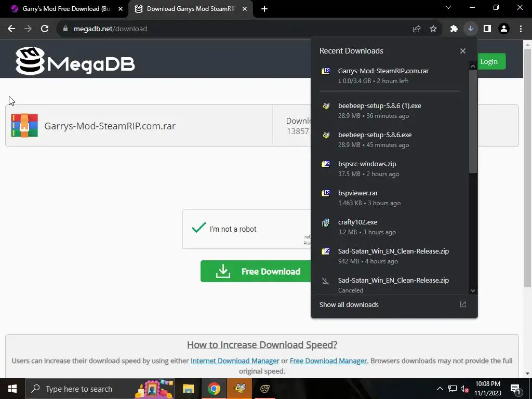Click the taskbar clock showing 10:08 PM

(x=487, y=389)
